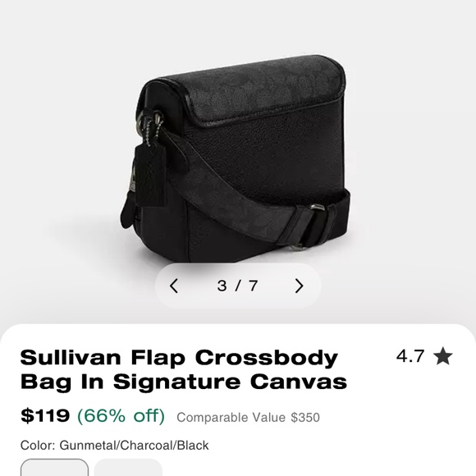This screenshot has width=476, height=476.
Task: Choose the second unselected color swatch
Action: 128,468
